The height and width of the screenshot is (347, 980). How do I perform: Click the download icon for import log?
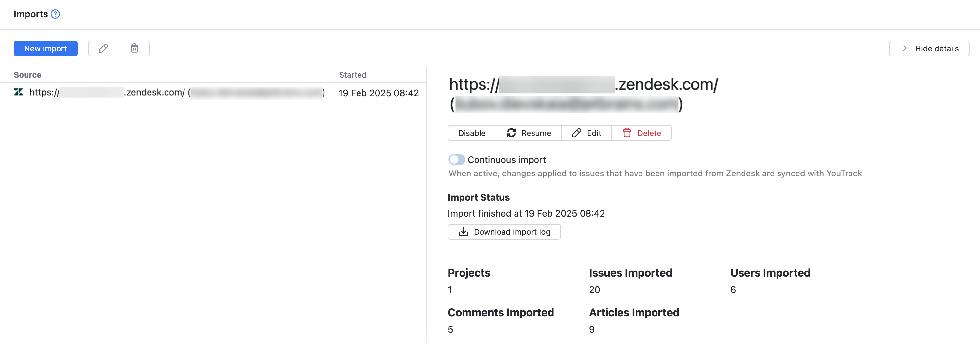[x=463, y=232]
